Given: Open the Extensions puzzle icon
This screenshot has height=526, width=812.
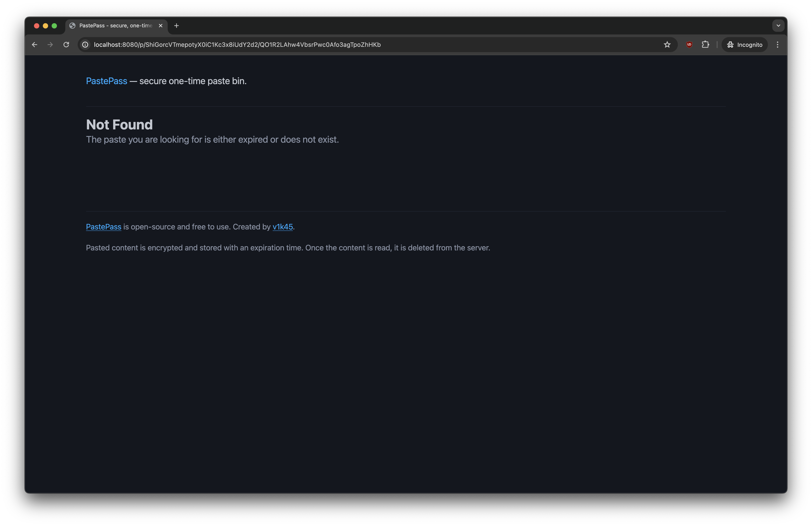Looking at the screenshot, I should (705, 45).
